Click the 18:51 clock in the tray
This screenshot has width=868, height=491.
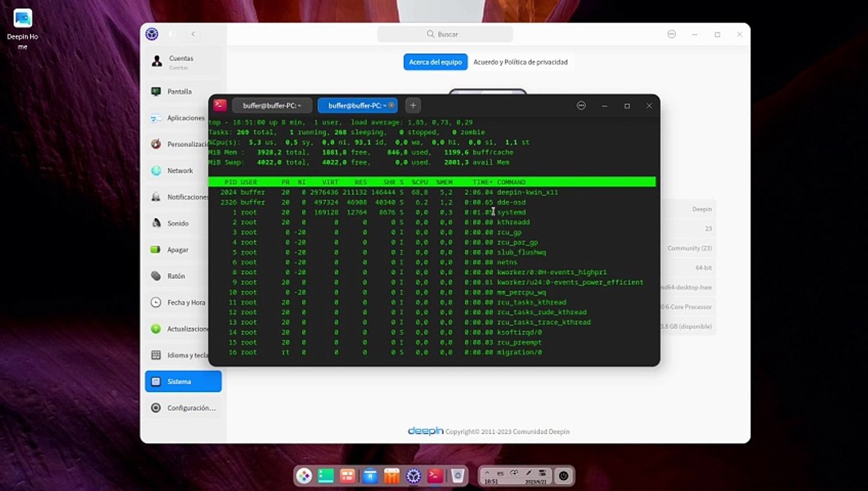[x=491, y=481]
